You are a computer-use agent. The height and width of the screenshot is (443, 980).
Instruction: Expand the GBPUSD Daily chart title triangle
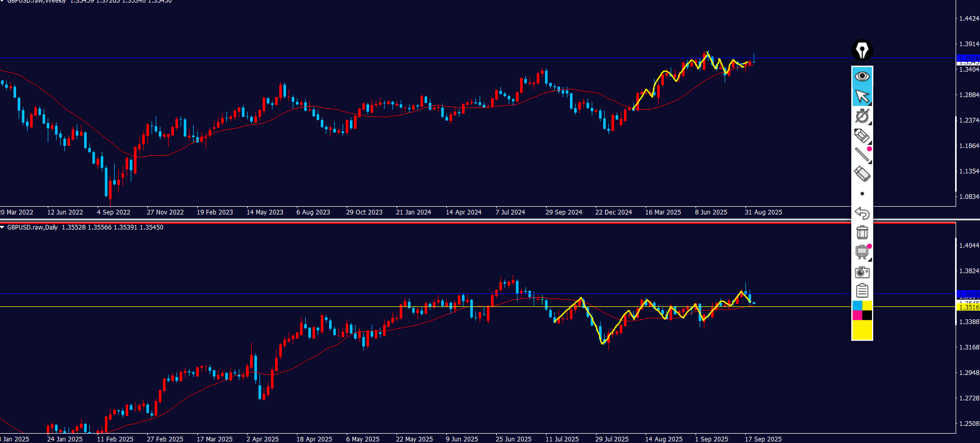pyautogui.click(x=3, y=227)
